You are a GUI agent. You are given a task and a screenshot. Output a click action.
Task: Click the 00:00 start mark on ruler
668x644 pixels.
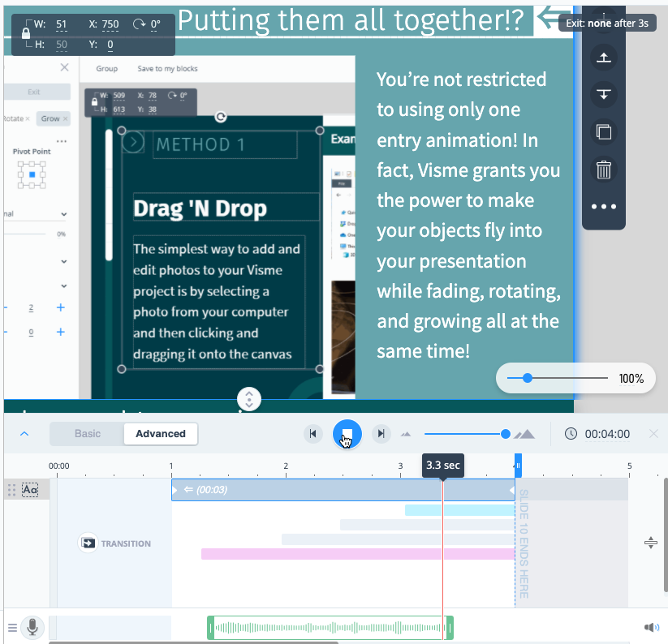click(x=58, y=466)
